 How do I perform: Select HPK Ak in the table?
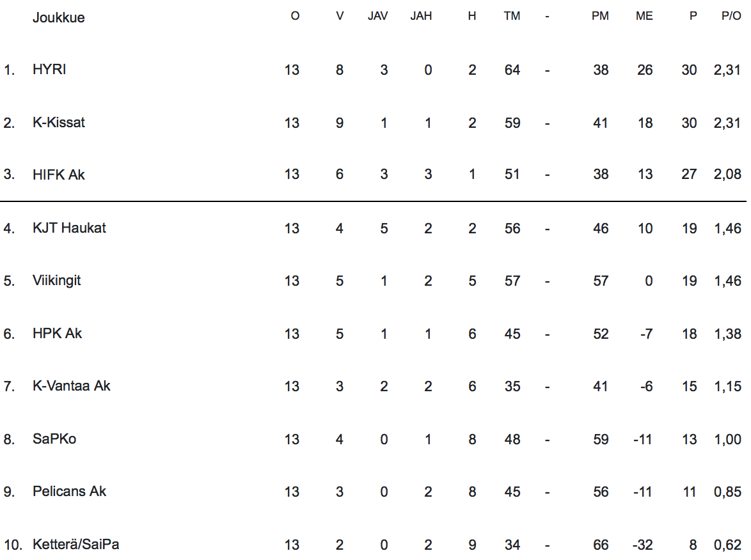tap(58, 333)
